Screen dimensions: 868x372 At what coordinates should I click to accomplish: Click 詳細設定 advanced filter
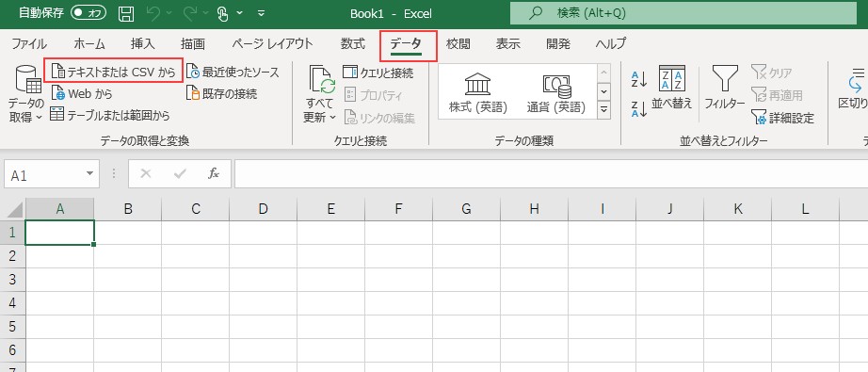[782, 118]
